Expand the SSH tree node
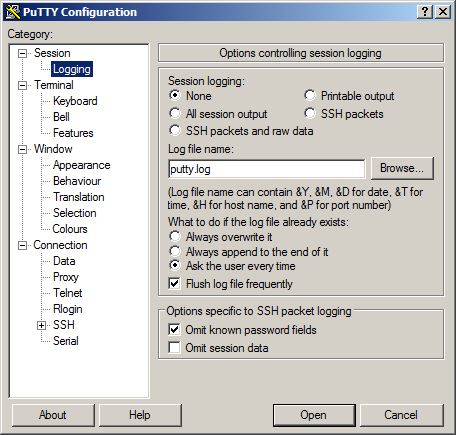The width and height of the screenshot is (456, 435). pyautogui.click(x=41, y=325)
